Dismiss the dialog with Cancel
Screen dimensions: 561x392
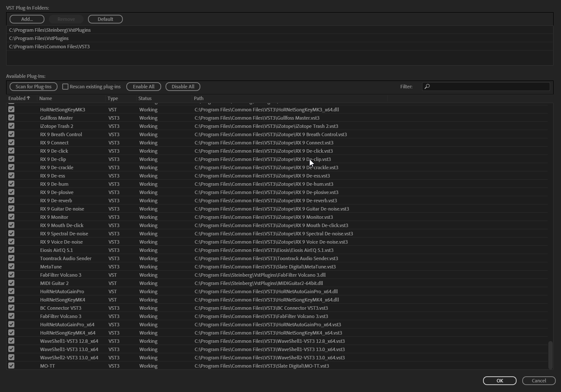pyautogui.click(x=539, y=380)
